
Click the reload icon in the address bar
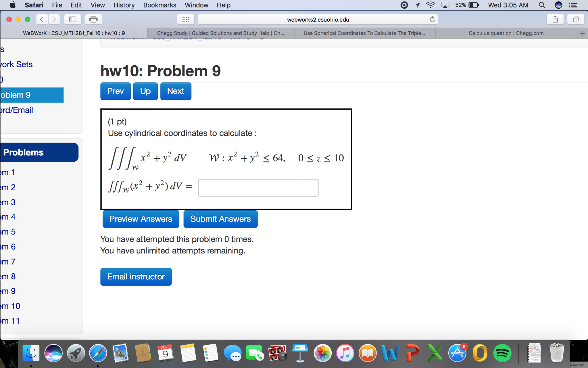432,19
